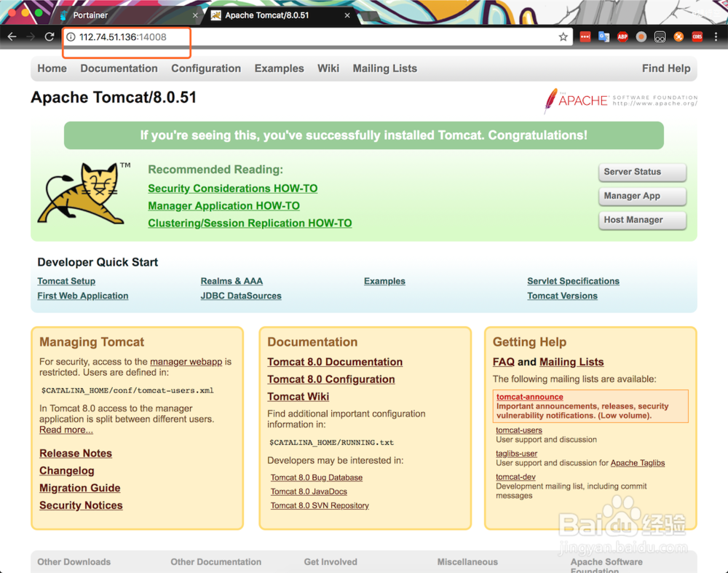Open the Tomcat Versions link
The height and width of the screenshot is (573, 728).
pyautogui.click(x=562, y=296)
